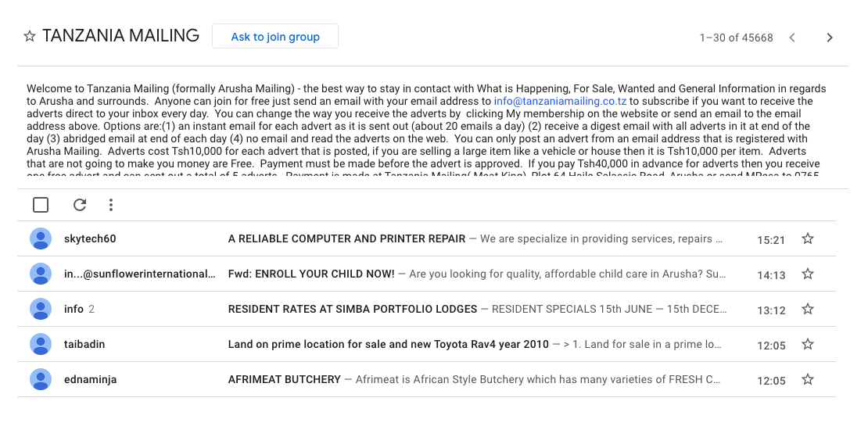This screenshot has height=430, width=868.
Task: Open the three-dot more options menu
Action: 111,205
